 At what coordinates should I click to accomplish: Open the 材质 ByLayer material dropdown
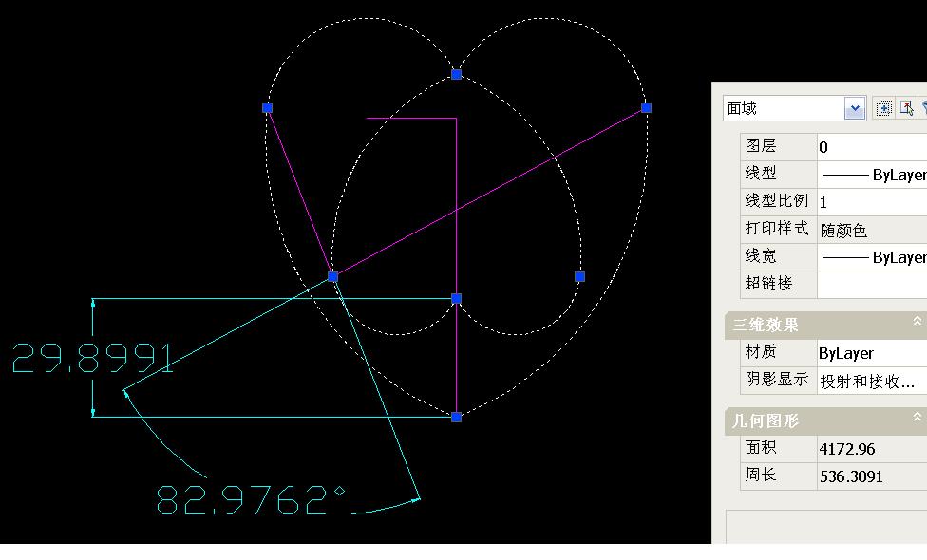click(872, 353)
